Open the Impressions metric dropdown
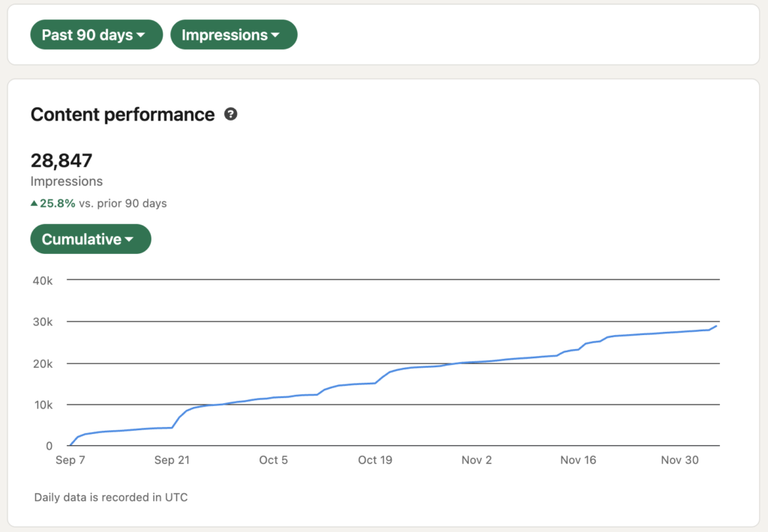 click(x=233, y=35)
